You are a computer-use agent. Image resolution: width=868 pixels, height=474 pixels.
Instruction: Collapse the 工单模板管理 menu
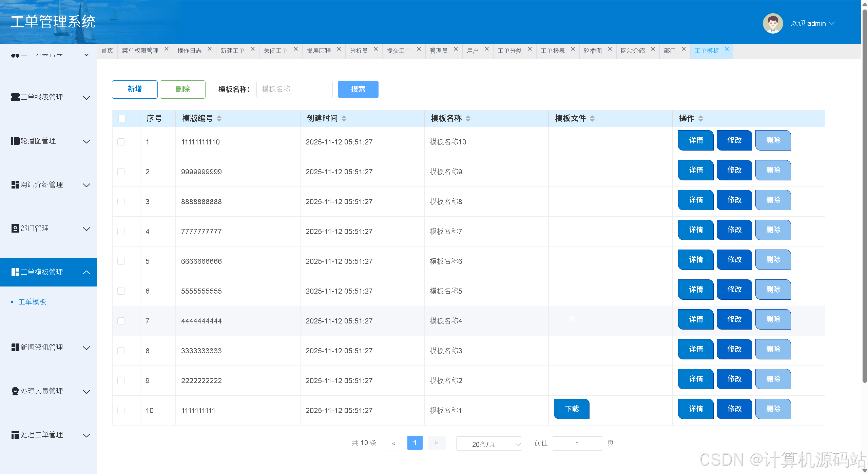[x=86, y=272]
